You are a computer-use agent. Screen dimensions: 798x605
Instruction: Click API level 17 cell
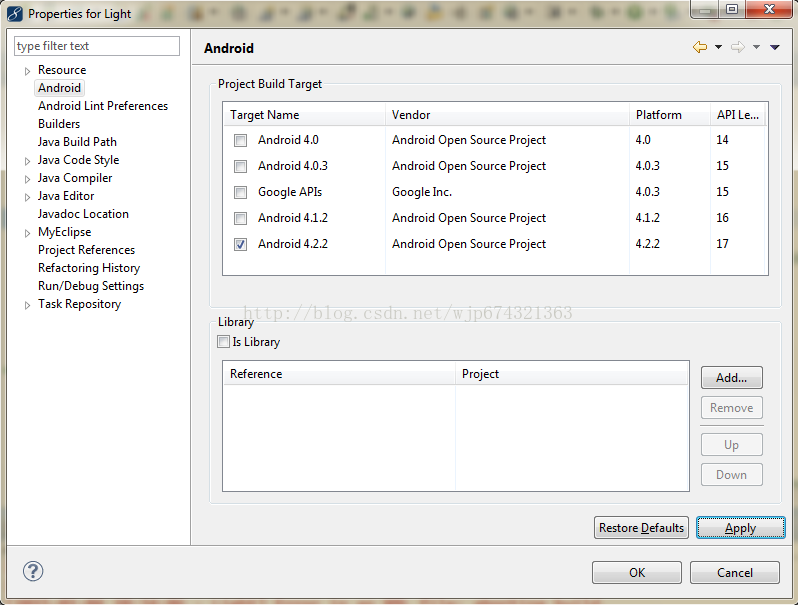(722, 244)
